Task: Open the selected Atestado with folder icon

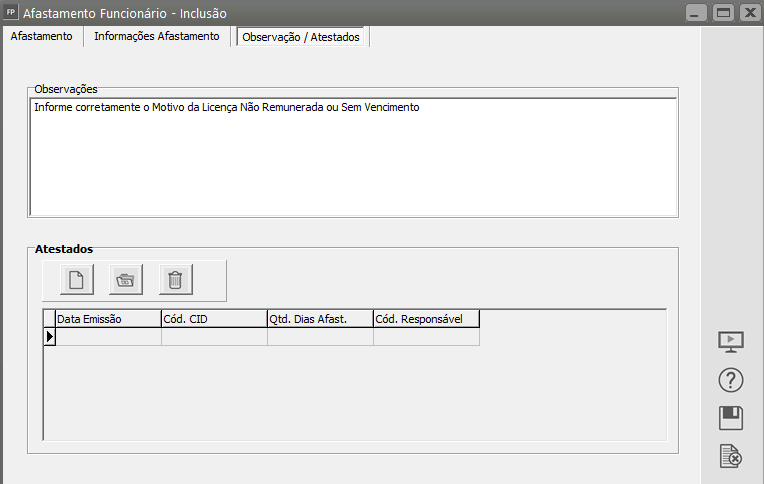Action: click(125, 280)
